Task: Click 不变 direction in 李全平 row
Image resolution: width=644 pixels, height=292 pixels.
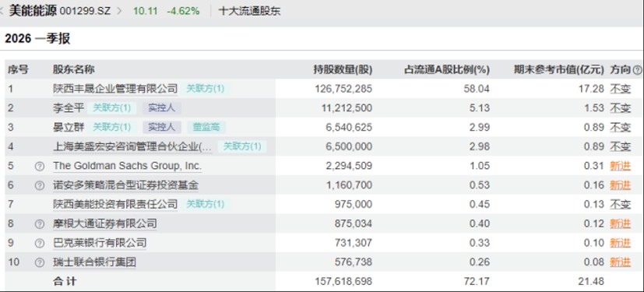Action: 620,108
